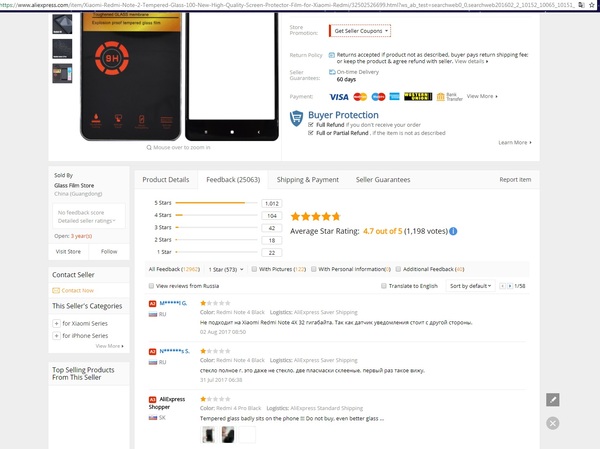Screen dimensions: 600x449
Task: Open the 1 Star (573) filter dropdown
Action: (x=226, y=269)
